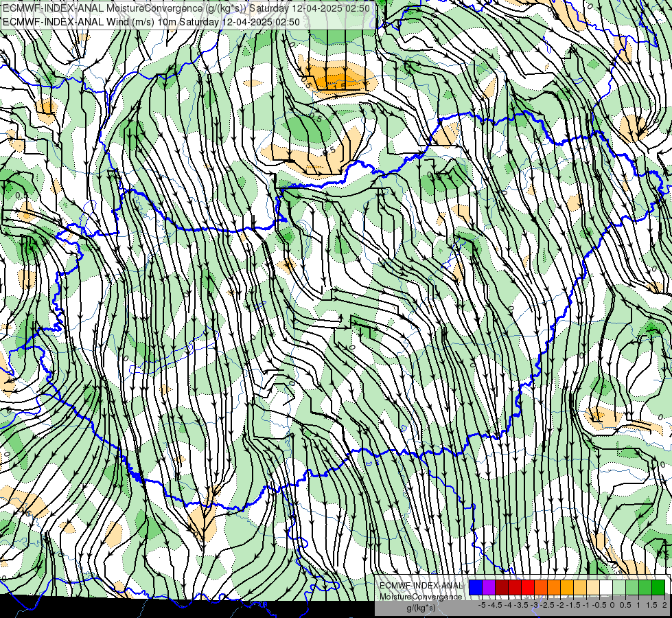Image resolution: width=672 pixels, height=618 pixels.
Task: Click the MoistureConvergence label in the legend
Action: pos(421,597)
